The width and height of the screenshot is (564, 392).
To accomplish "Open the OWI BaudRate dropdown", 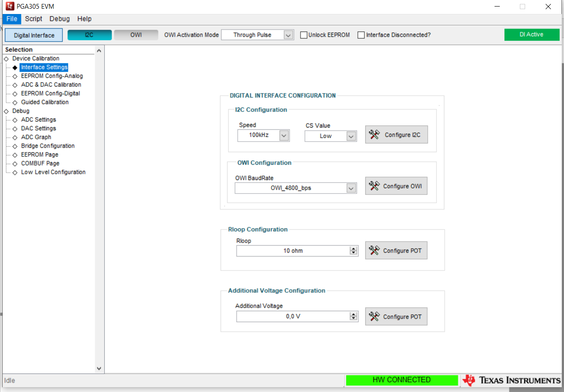I will (x=351, y=188).
